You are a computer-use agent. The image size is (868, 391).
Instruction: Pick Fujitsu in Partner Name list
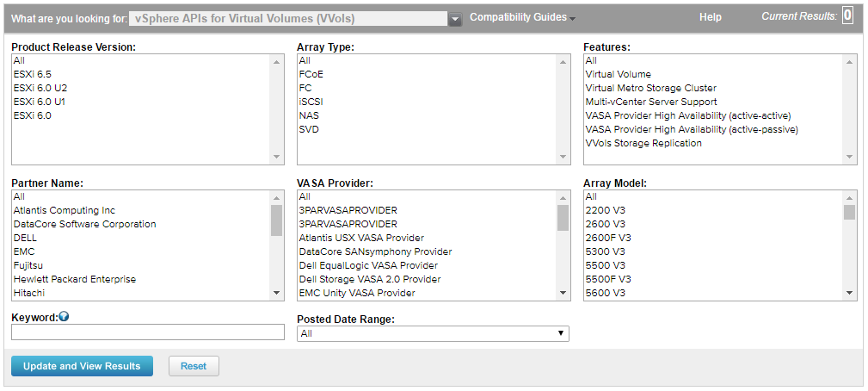click(x=140, y=266)
